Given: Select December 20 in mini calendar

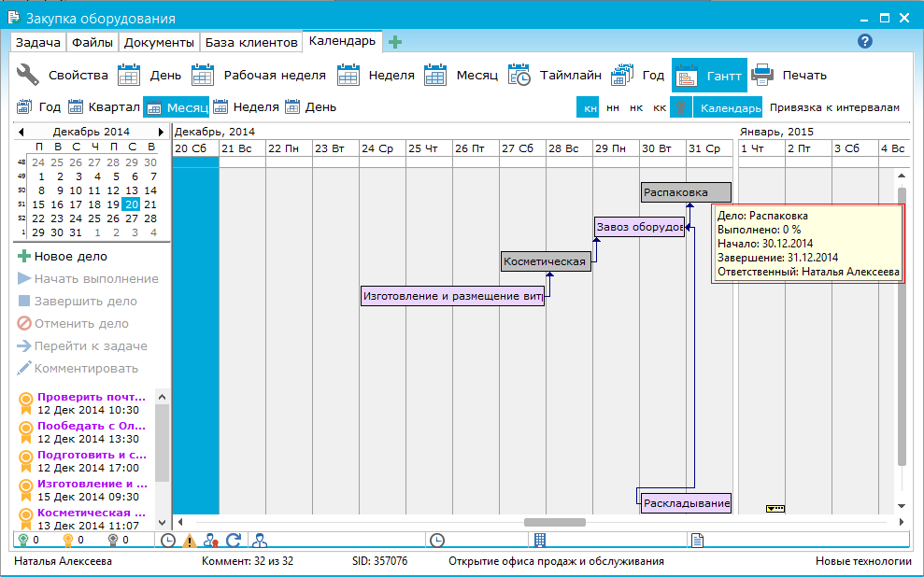Looking at the screenshot, I should (132, 204).
